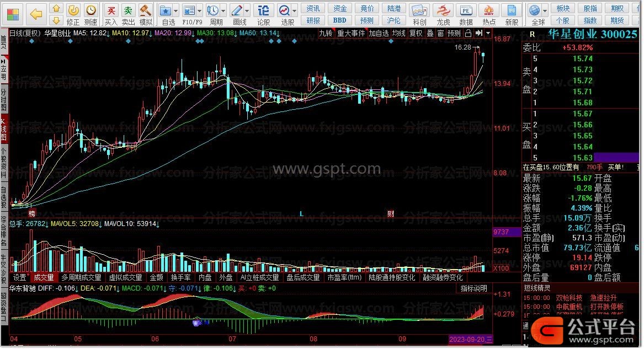Open the 模拟 gavel icon
Viewport: 644px width, 349px height.
pyautogui.click(x=145, y=15)
